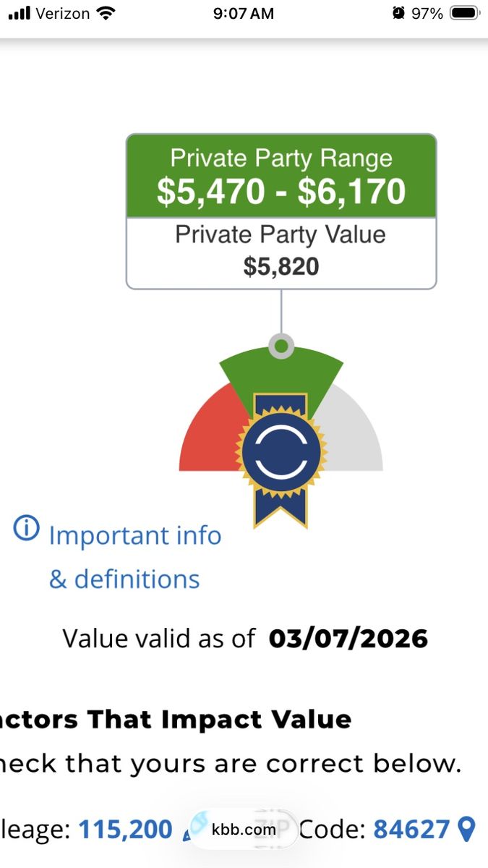This screenshot has height=868, width=488.
Task: Tap the Wi-Fi status icon
Action: (x=106, y=13)
